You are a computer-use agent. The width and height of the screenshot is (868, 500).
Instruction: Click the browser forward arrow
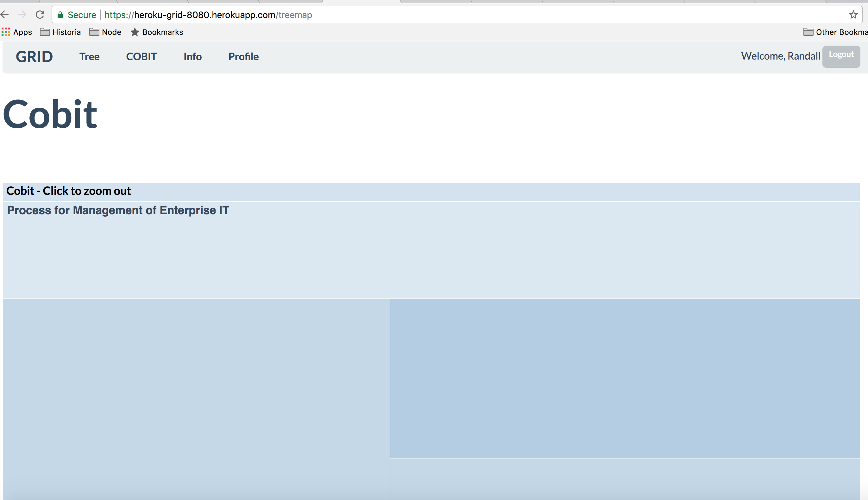pos(22,15)
